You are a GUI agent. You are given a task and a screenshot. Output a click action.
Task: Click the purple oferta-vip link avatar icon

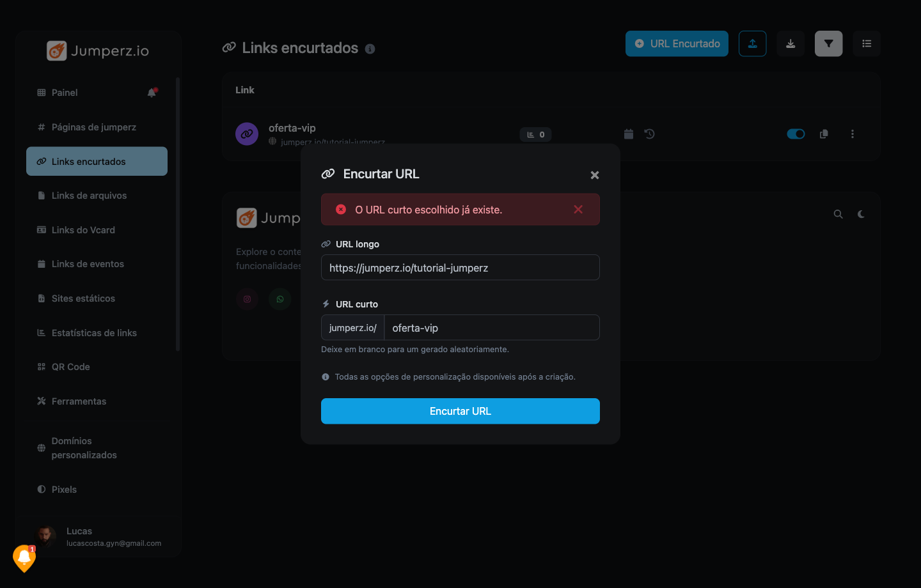247,134
